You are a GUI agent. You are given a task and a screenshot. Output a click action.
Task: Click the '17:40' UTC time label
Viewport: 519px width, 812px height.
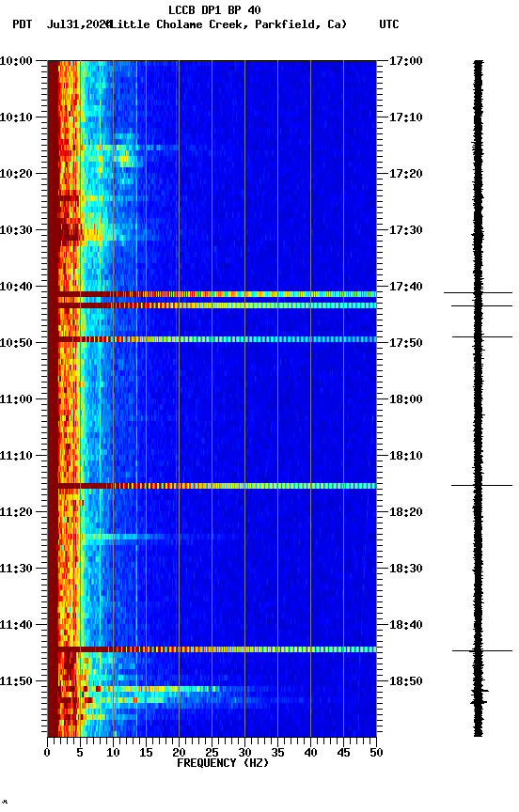pos(406,287)
